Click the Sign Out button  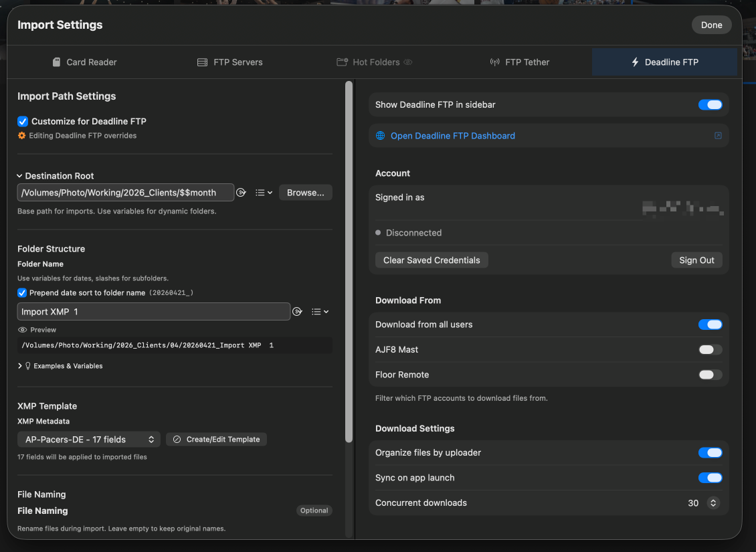point(696,260)
